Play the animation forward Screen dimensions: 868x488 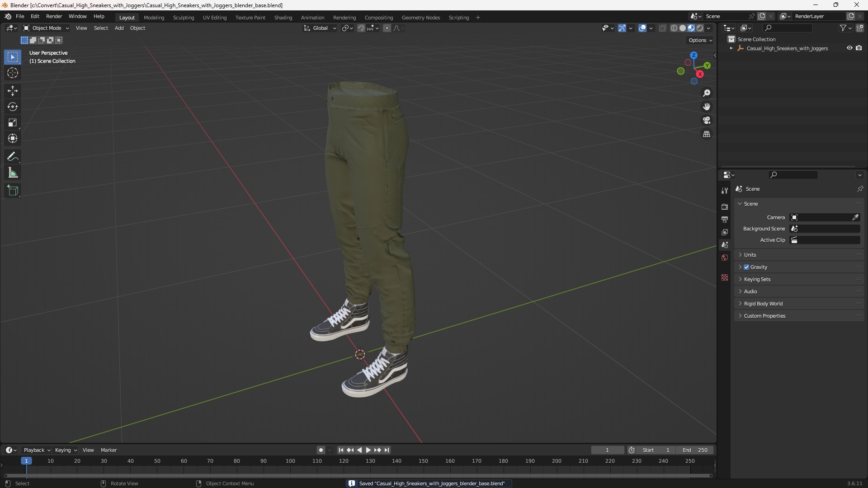[368, 450]
